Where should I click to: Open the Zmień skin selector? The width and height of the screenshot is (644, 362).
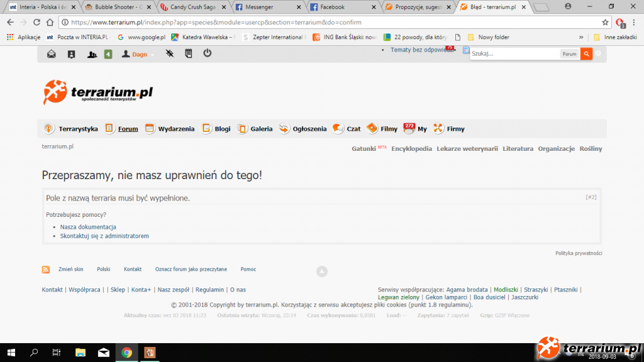pos(70,269)
